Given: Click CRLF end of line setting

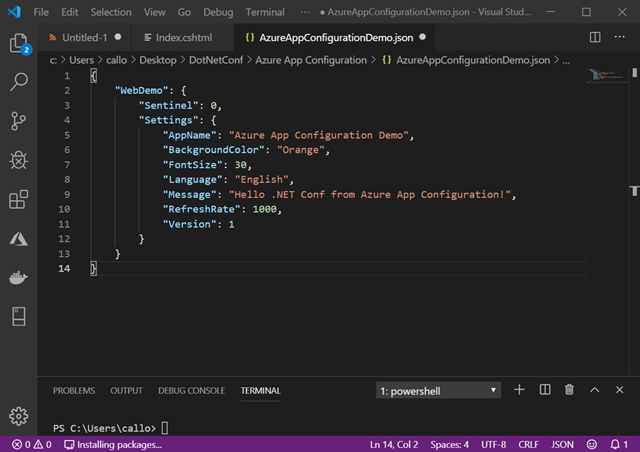Looking at the screenshot, I should 528,444.
